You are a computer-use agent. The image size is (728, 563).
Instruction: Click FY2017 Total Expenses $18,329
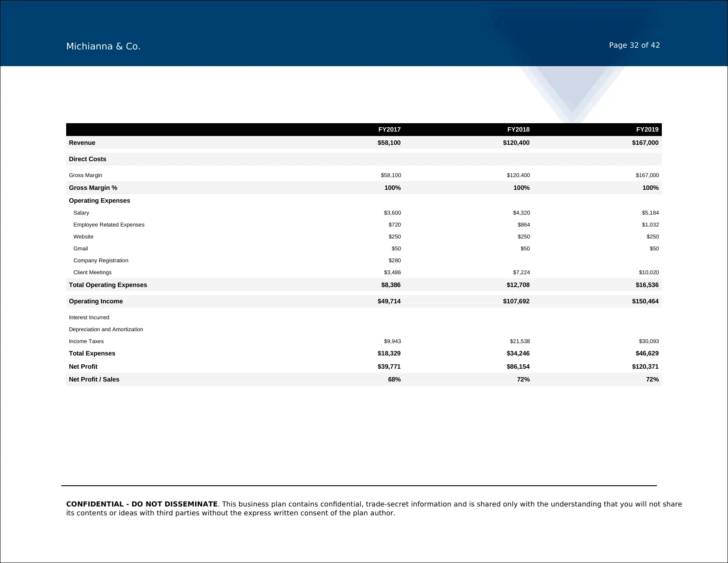pos(389,353)
